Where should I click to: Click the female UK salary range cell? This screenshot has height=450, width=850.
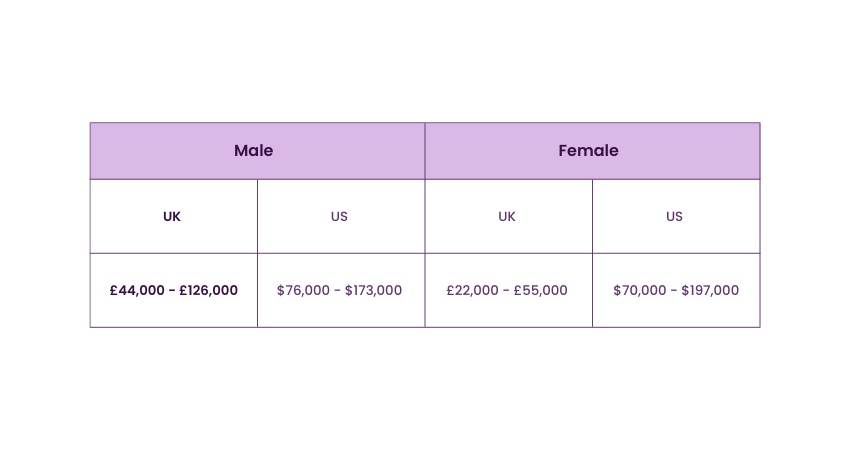[507, 290]
